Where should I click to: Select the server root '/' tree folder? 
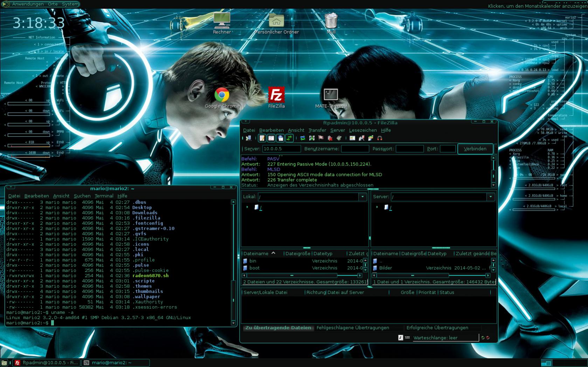coord(388,207)
